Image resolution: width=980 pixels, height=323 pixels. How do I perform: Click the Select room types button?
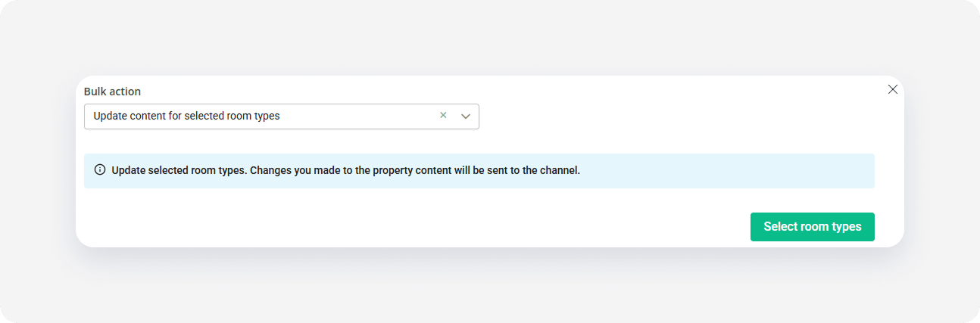[x=812, y=227]
